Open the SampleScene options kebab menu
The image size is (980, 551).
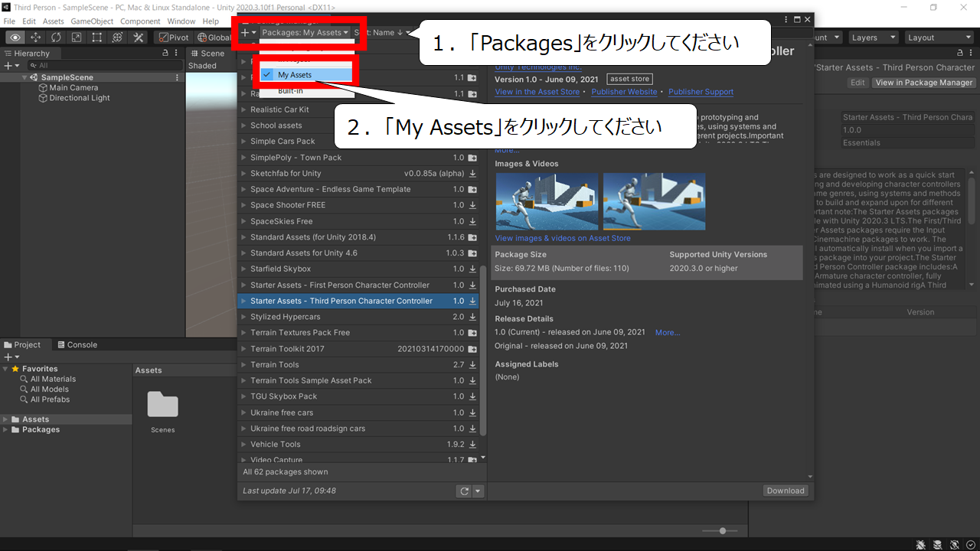click(178, 77)
